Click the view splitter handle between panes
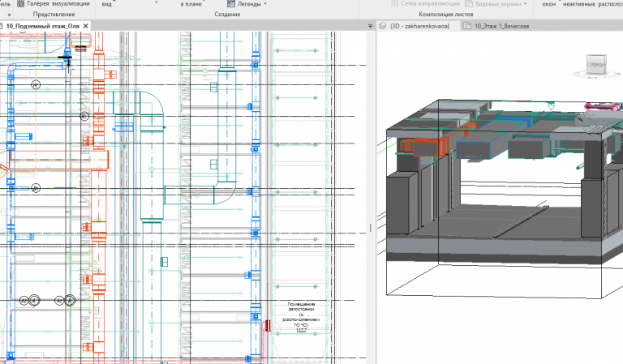 (x=371, y=228)
